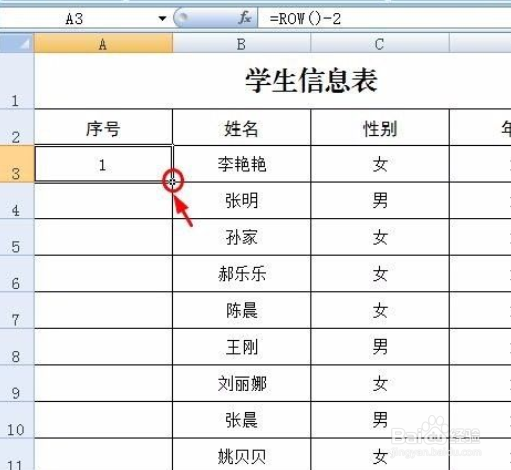The height and width of the screenshot is (470, 511).
Task: Click the fx Insert Function icon
Action: (245, 18)
